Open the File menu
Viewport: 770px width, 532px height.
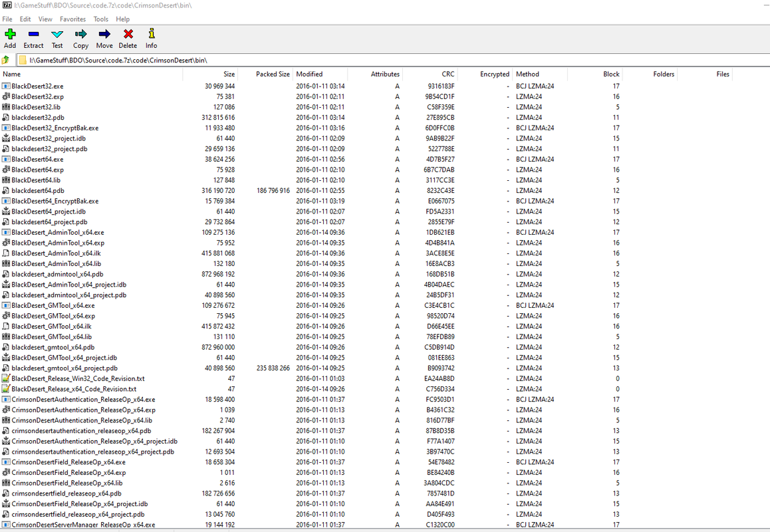click(7, 19)
